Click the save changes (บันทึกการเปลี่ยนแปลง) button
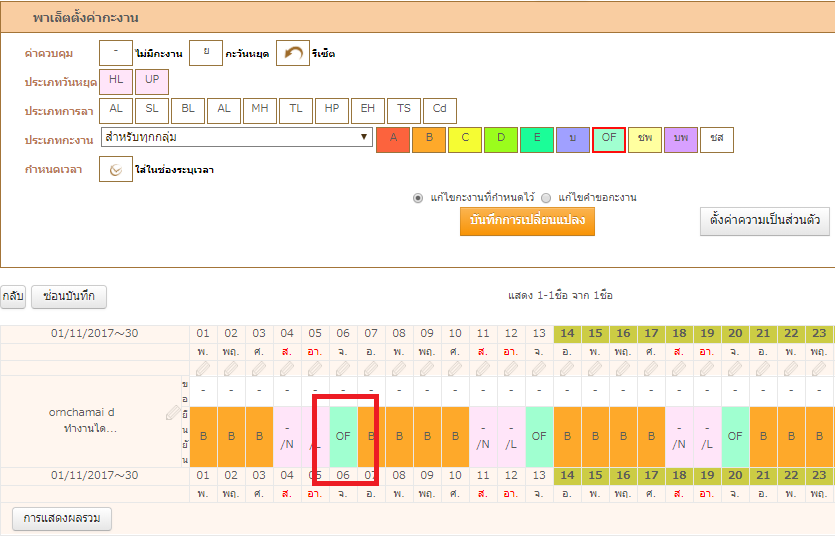This screenshot has height=544, width=835. click(527, 221)
